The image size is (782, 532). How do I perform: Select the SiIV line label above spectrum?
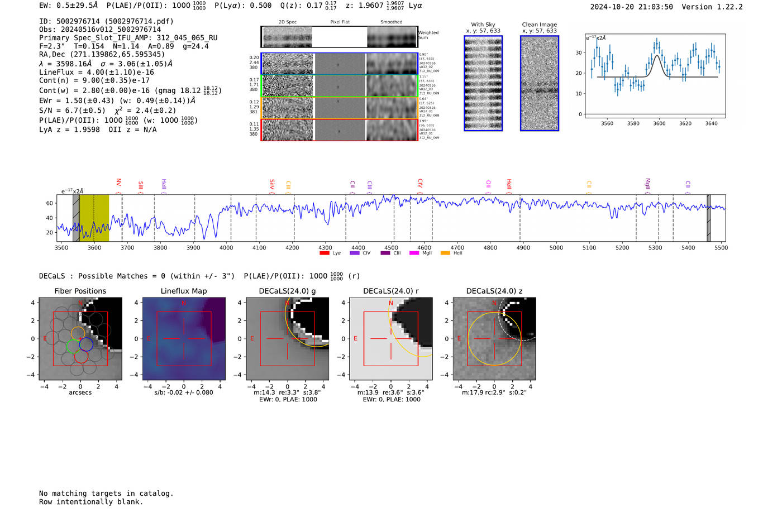point(272,184)
